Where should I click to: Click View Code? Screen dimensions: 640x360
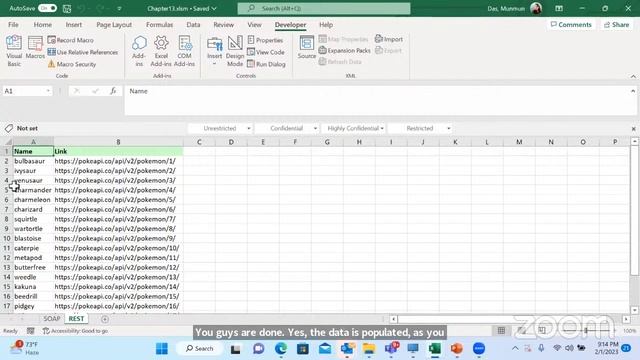pyautogui.click(x=266, y=52)
